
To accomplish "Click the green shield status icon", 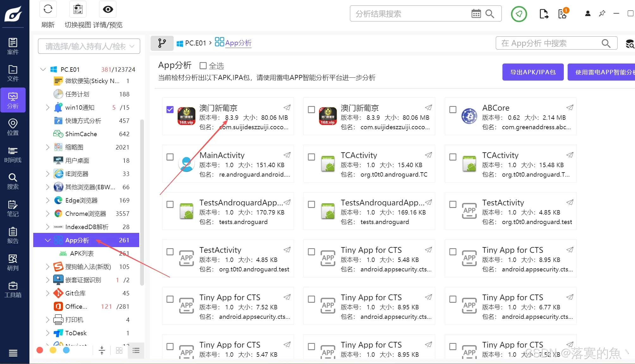I will [x=519, y=14].
